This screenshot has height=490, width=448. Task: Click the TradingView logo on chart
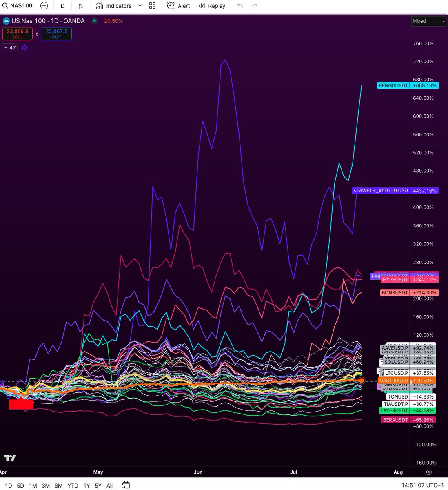coord(10,458)
